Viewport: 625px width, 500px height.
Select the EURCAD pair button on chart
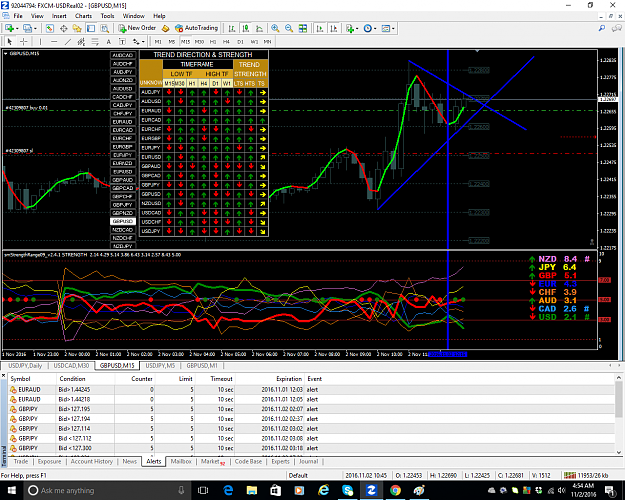point(123,130)
